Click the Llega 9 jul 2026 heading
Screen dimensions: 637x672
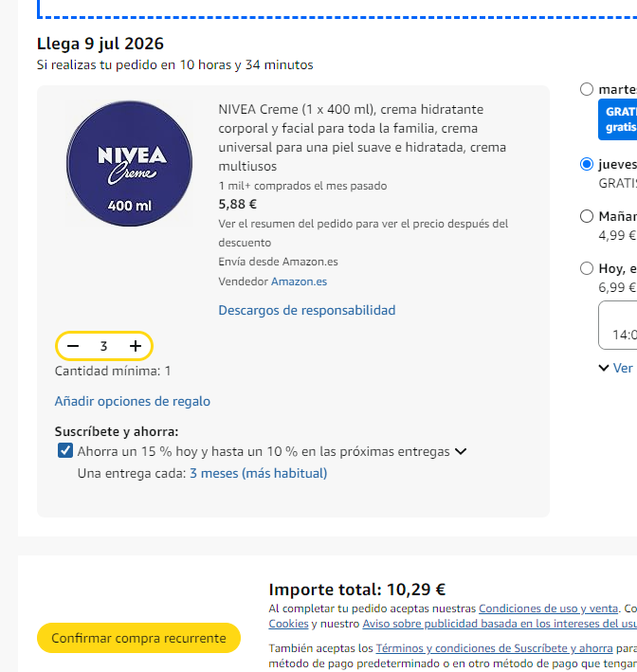[x=100, y=44]
